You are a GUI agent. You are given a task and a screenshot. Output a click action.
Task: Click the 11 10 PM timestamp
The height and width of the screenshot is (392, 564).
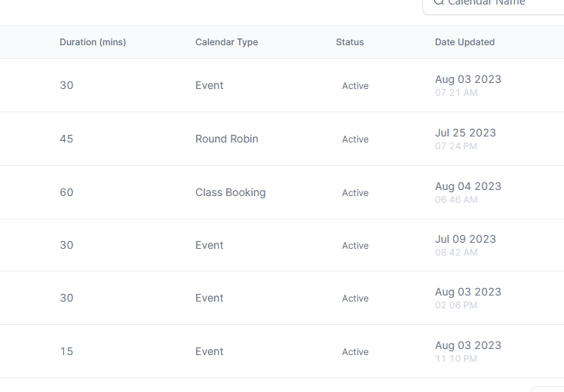click(456, 359)
